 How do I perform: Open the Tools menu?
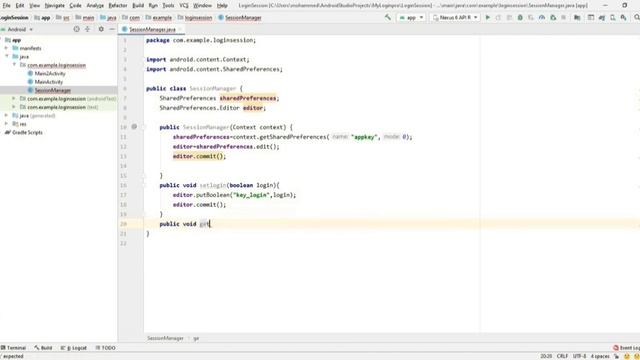pos(168,6)
